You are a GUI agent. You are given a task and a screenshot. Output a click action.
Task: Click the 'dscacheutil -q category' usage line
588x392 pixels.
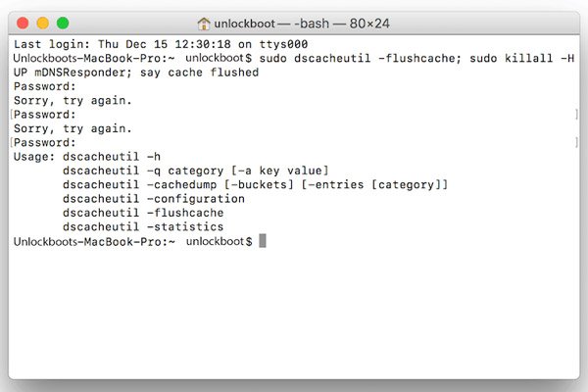tap(196, 171)
